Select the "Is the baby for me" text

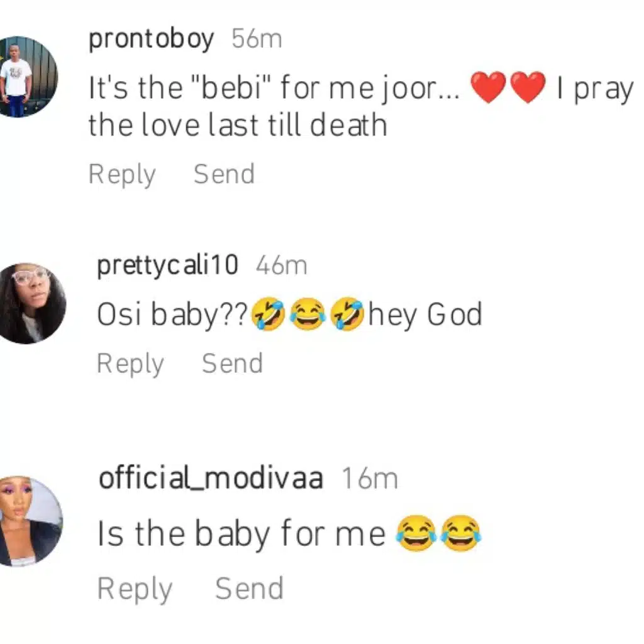tap(241, 534)
